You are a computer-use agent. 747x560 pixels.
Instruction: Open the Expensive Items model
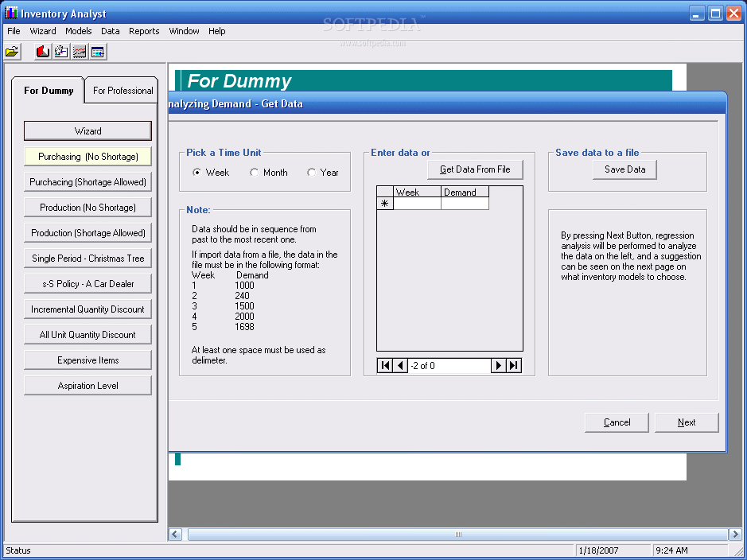(x=88, y=360)
